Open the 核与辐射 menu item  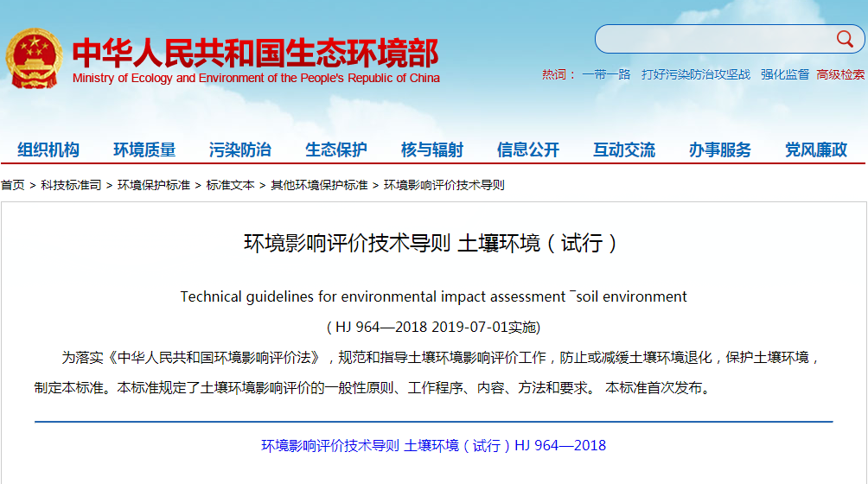coord(432,150)
